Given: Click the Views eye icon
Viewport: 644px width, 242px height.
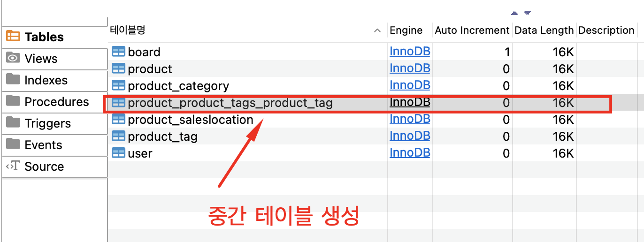Looking at the screenshot, I should [13, 58].
